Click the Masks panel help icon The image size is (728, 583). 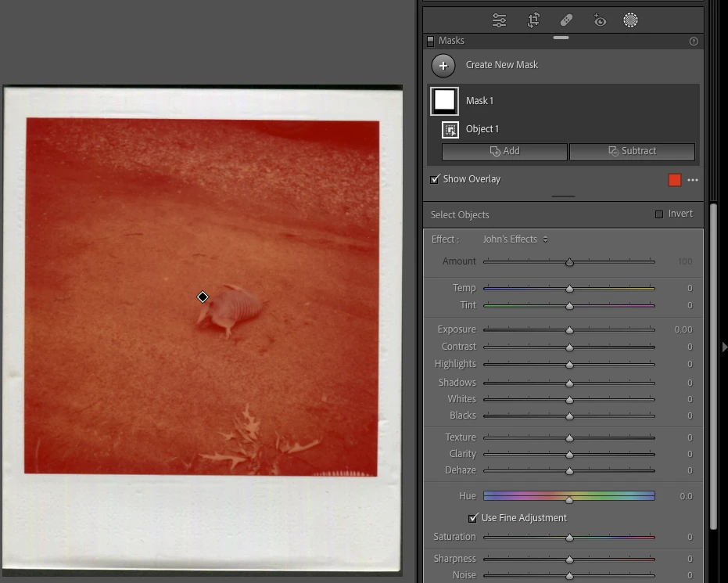point(694,41)
